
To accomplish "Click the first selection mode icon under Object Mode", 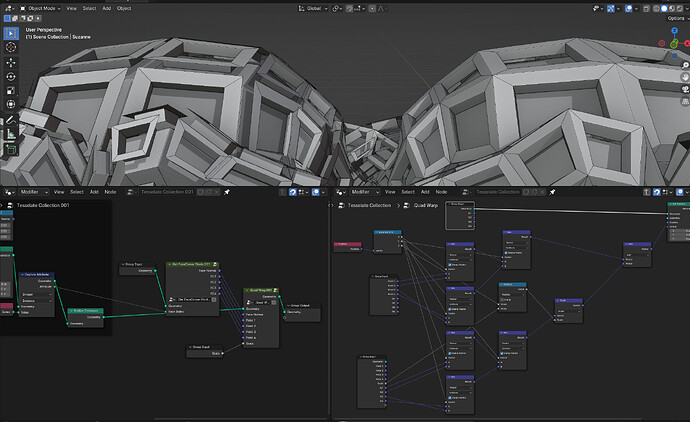I will tap(7, 18).
